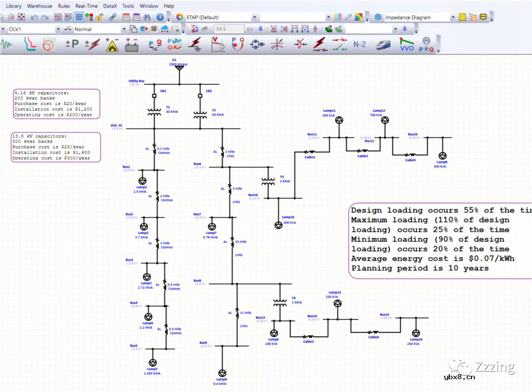The width and height of the screenshot is (532, 392).
Task: Click the VVO volt-var optimization button
Action: tap(407, 45)
